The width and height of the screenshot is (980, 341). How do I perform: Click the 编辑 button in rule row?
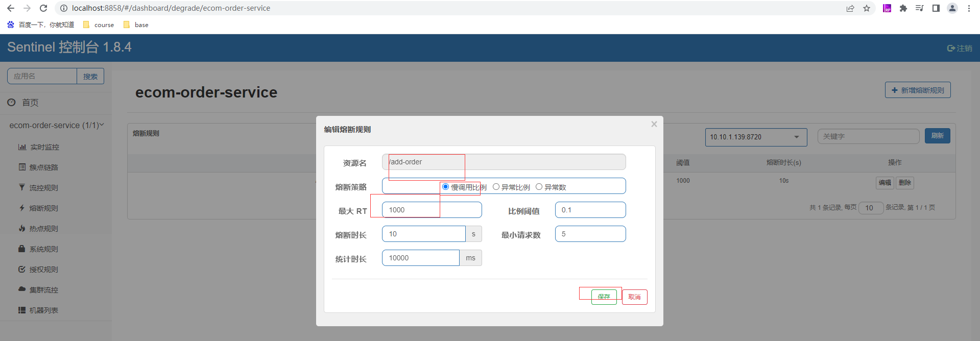pos(885,183)
